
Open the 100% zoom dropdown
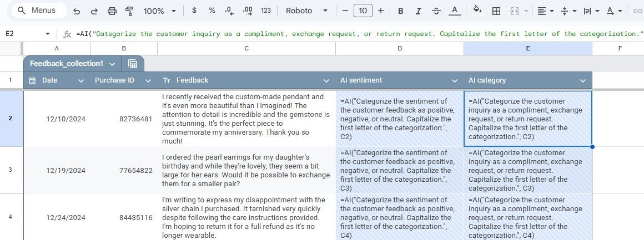click(160, 11)
